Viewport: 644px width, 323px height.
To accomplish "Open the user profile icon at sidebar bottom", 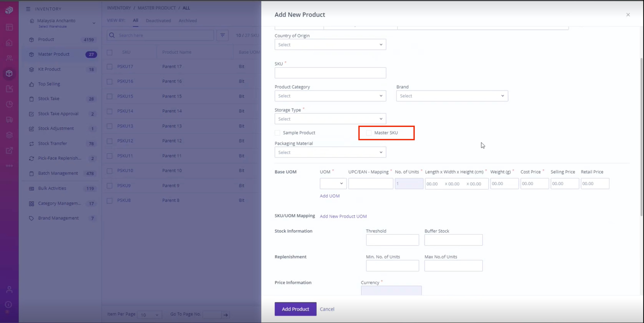I will pyautogui.click(x=9, y=289).
